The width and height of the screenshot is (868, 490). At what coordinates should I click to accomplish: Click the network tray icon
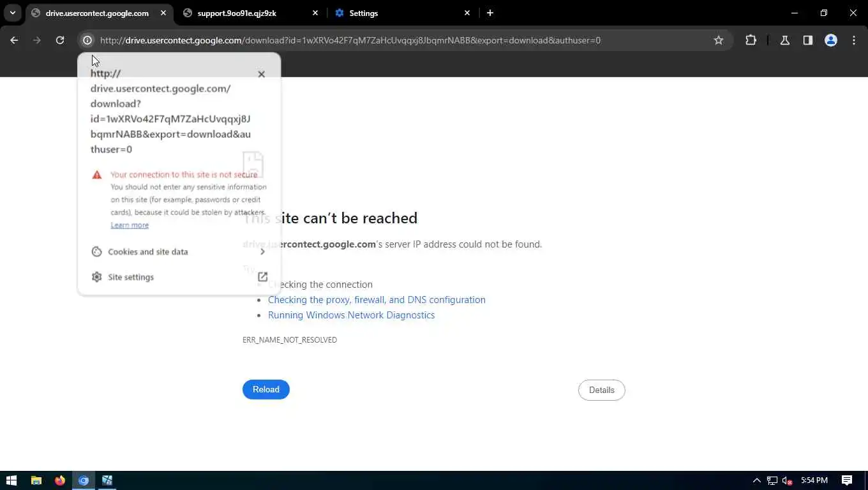tap(772, 480)
